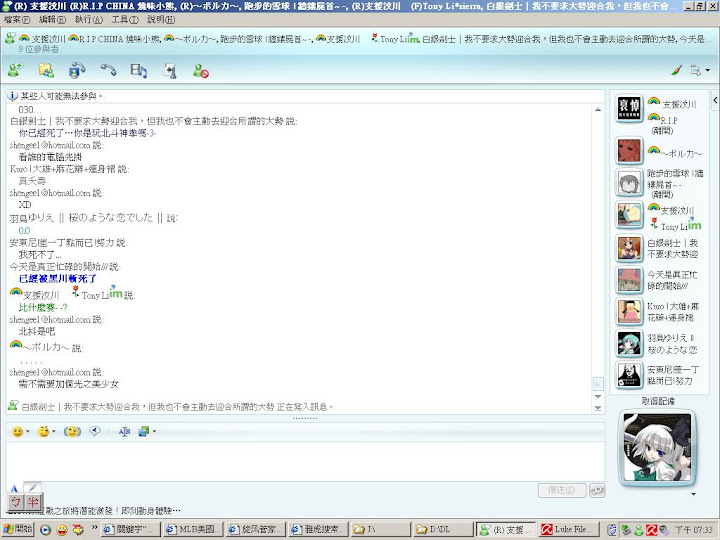The width and height of the screenshot is (720, 540).
Task: Click info notice 某些人可能無法參與
Action: tap(61, 96)
